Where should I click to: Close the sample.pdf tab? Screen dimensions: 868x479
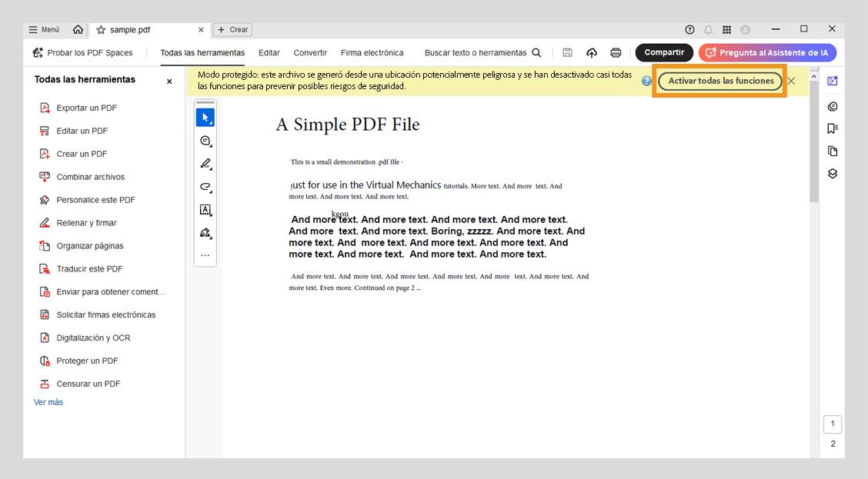click(x=201, y=30)
